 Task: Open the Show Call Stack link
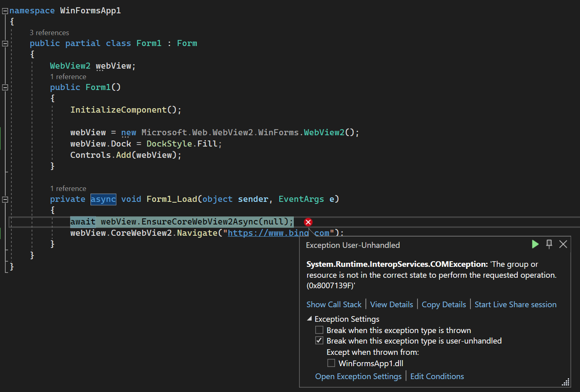click(334, 304)
